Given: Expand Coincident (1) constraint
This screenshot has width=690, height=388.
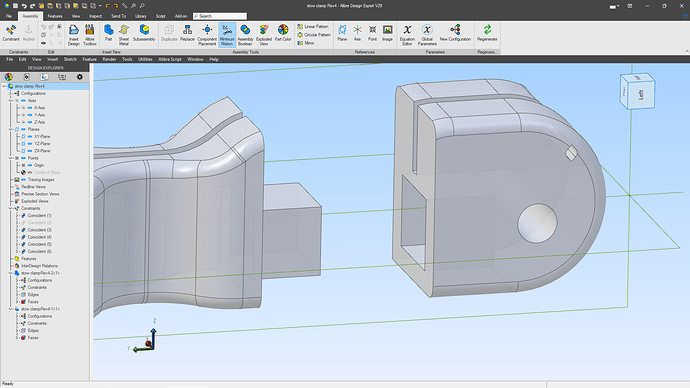Looking at the screenshot, I should point(17,216).
